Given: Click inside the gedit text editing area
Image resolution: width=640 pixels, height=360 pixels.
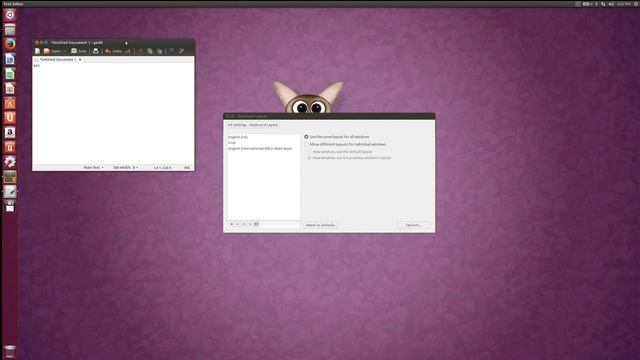Looking at the screenshot, I should coord(113,114).
